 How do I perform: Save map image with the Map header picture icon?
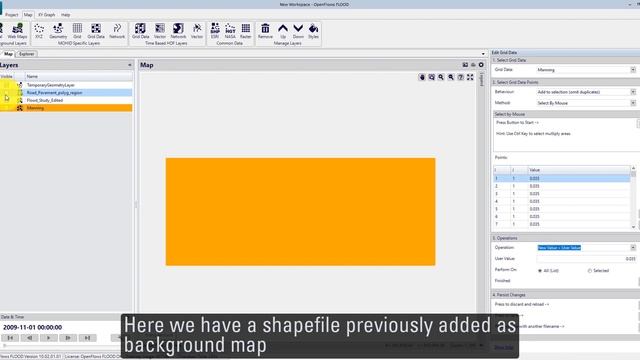[x=465, y=65]
